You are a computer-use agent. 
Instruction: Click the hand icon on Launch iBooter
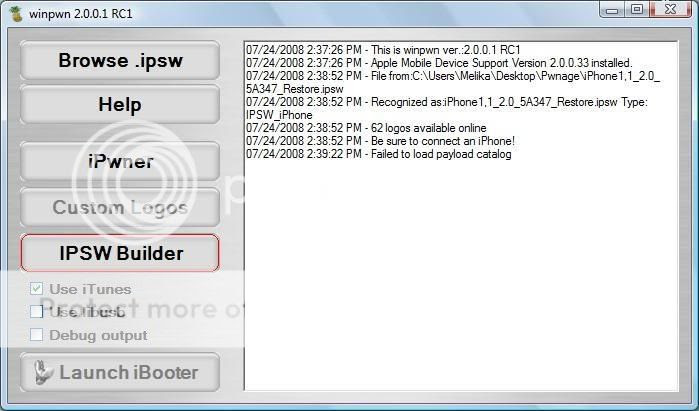(x=44, y=373)
